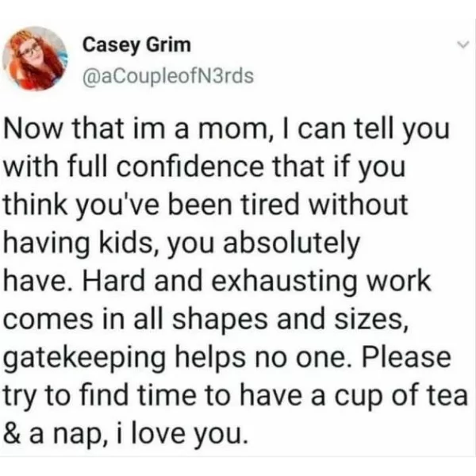Click the display name Casey Grim
Image resolution: width=476 pixels, height=476 pixels.
pyautogui.click(x=136, y=45)
